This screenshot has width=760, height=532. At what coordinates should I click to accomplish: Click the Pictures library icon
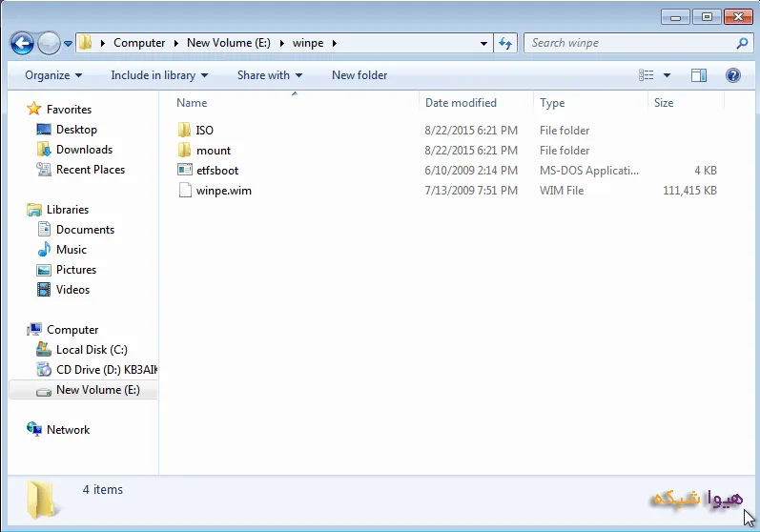click(44, 270)
